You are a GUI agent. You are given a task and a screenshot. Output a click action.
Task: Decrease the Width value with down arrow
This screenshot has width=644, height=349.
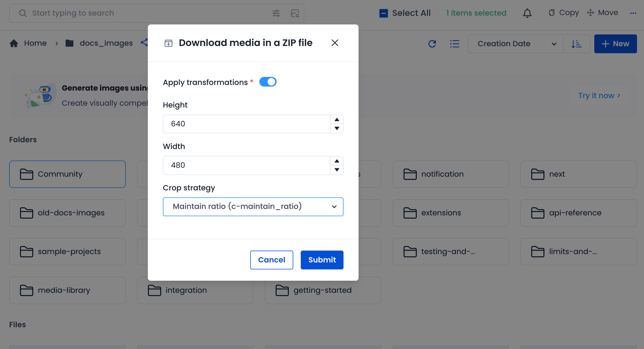337,170
